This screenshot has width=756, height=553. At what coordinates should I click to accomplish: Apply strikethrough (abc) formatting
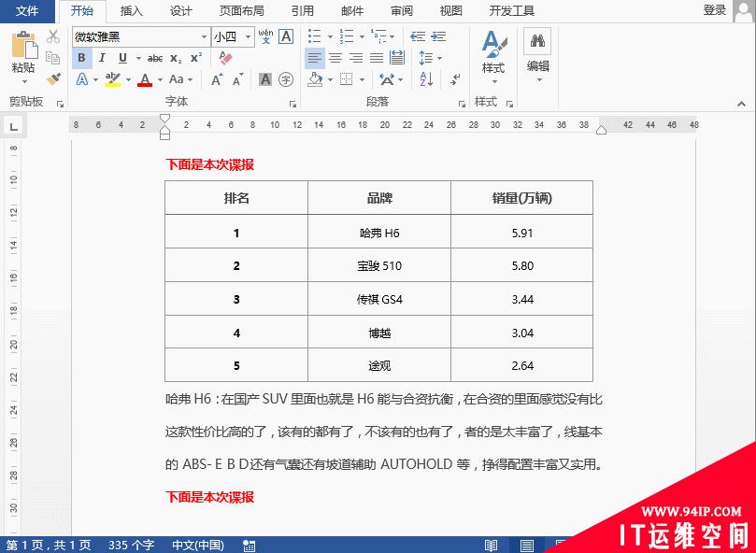coord(155,58)
